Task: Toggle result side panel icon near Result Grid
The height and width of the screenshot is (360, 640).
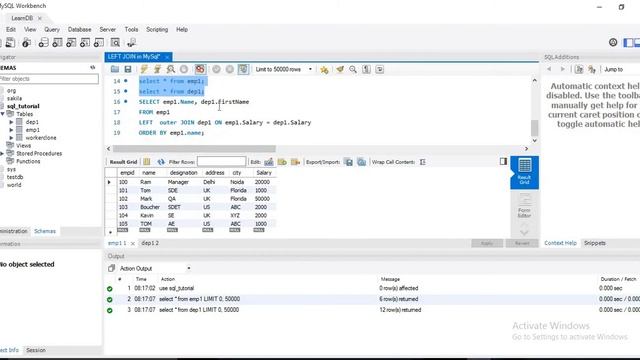Action: click(503, 161)
